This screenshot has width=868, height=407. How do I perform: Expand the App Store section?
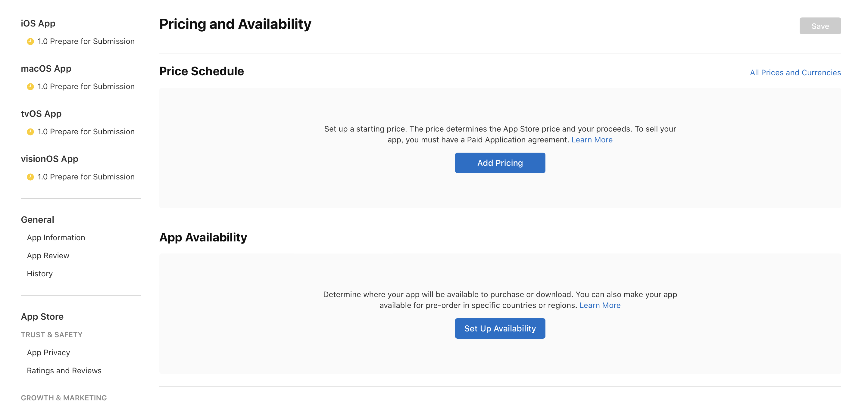[42, 316]
